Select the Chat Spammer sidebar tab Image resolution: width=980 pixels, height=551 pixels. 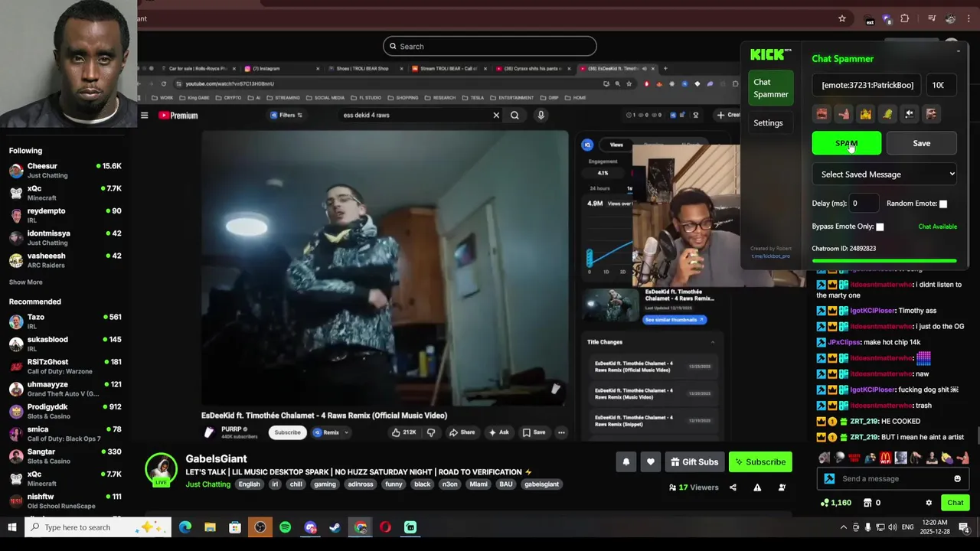[x=770, y=88]
